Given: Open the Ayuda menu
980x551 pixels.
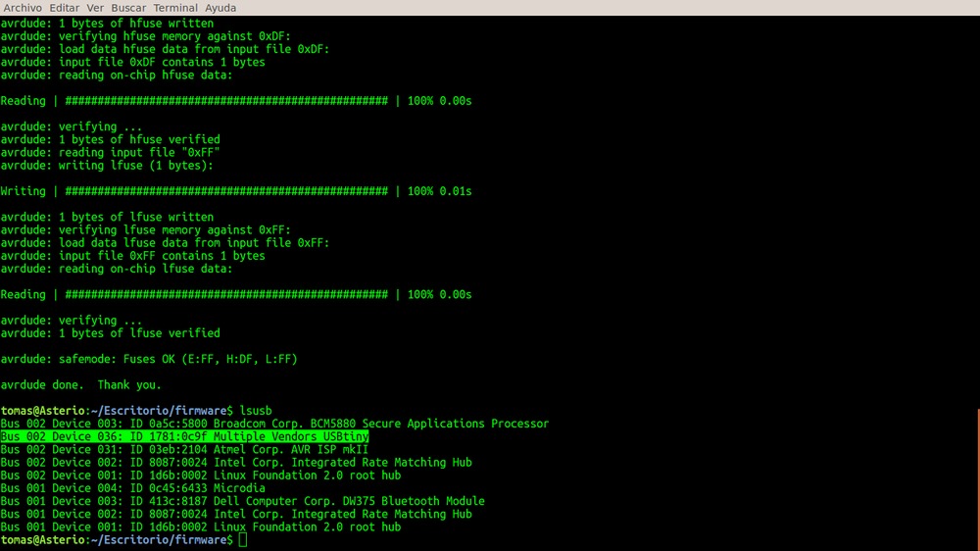Looking at the screenshot, I should [220, 8].
